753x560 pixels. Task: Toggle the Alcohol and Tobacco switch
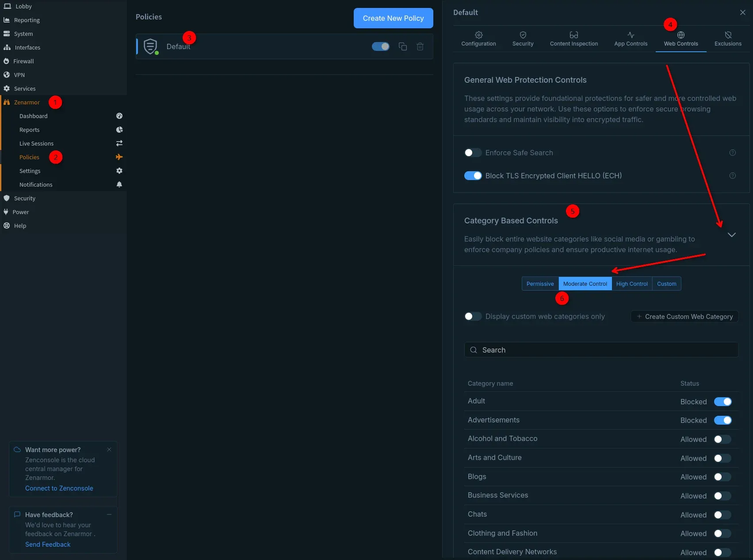722,439
